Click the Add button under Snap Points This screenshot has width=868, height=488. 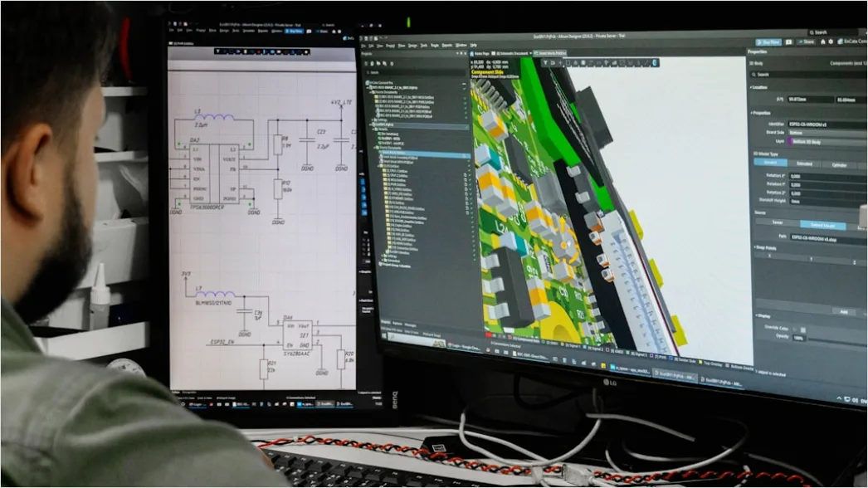click(x=844, y=311)
